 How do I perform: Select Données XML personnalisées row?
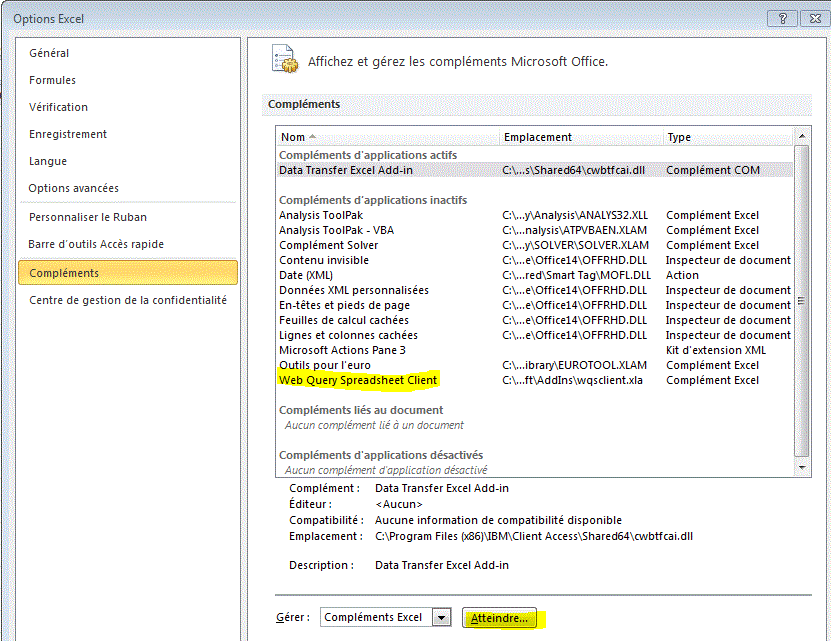(x=534, y=291)
